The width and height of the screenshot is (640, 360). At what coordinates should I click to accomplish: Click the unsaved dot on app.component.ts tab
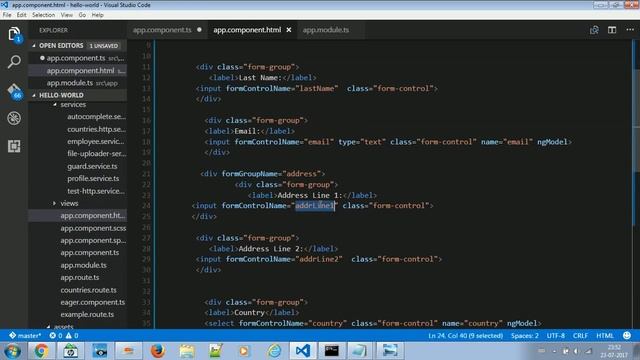click(x=199, y=29)
